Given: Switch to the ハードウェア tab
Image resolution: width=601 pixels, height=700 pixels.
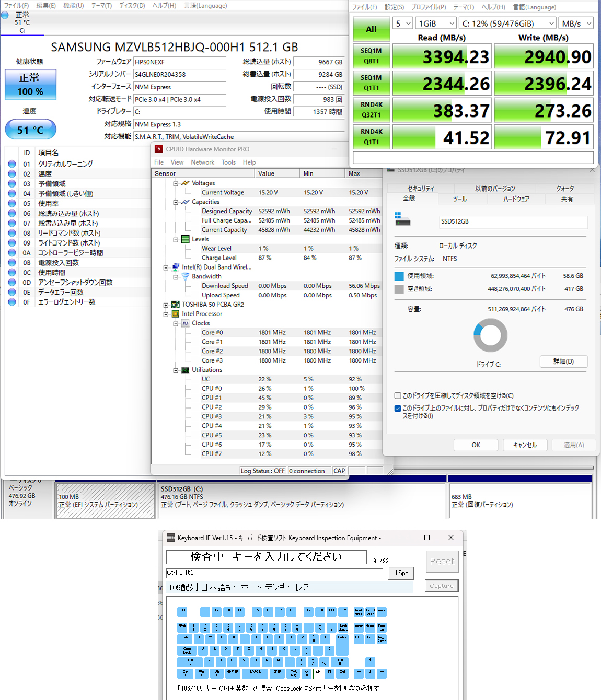Looking at the screenshot, I should [x=516, y=199].
